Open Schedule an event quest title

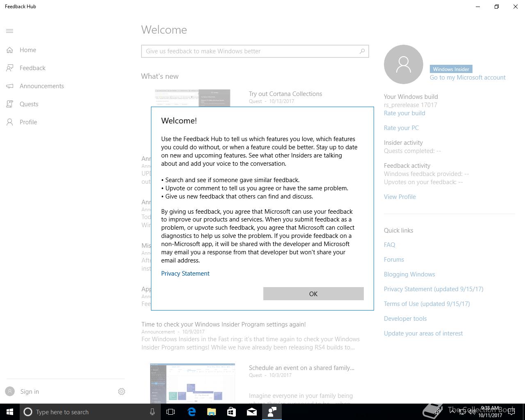[301, 368]
